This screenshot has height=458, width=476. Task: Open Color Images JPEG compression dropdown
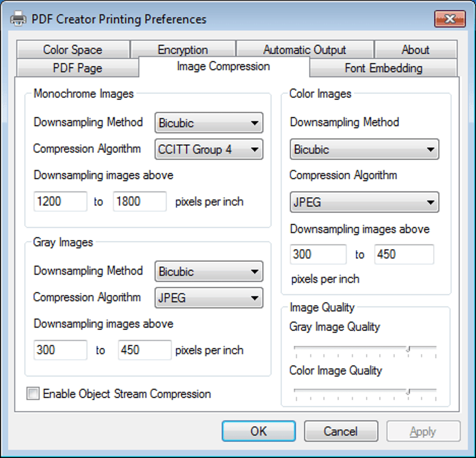[364, 203]
